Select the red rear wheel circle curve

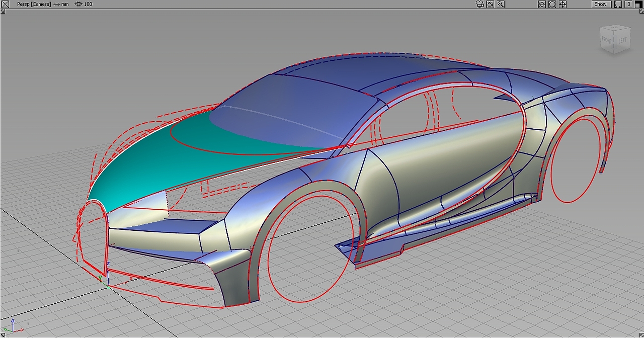click(x=551, y=166)
